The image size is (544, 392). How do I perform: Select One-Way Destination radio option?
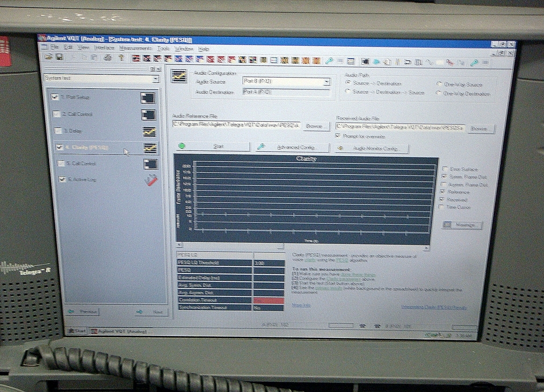(439, 93)
